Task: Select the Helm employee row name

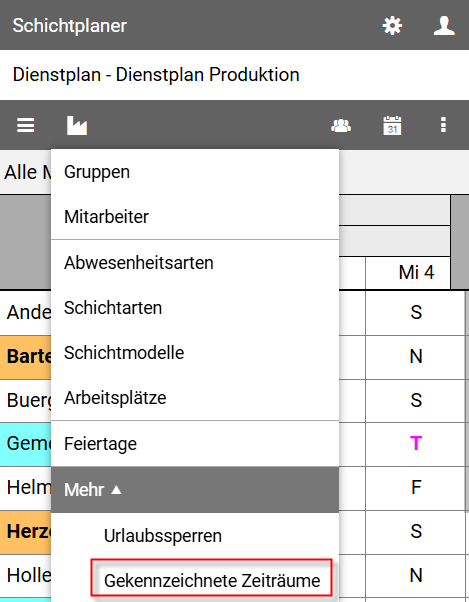Action: click(x=25, y=488)
